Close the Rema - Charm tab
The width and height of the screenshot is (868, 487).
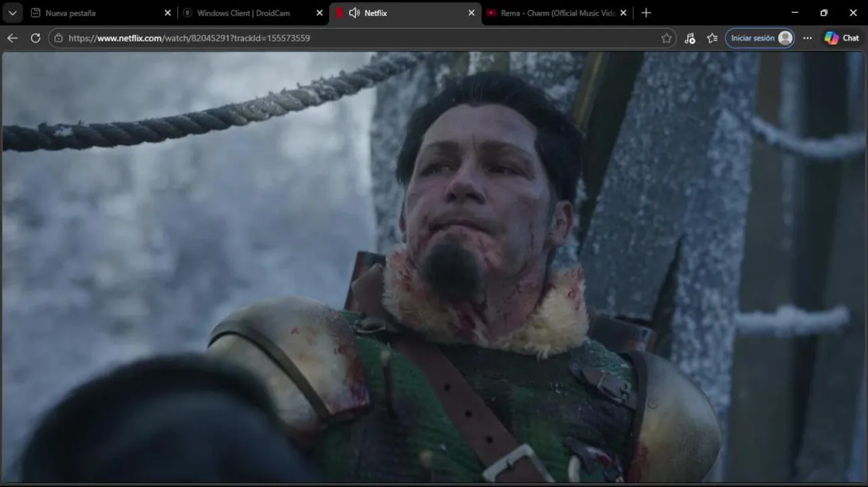click(x=623, y=13)
